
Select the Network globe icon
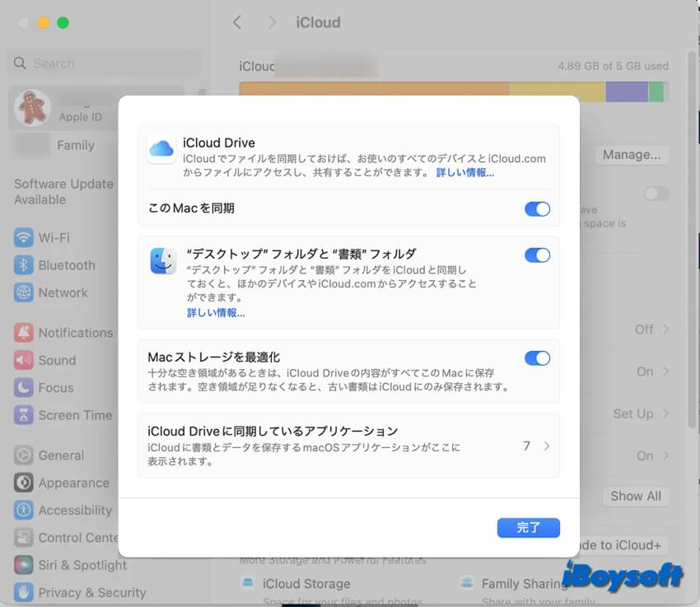23,292
